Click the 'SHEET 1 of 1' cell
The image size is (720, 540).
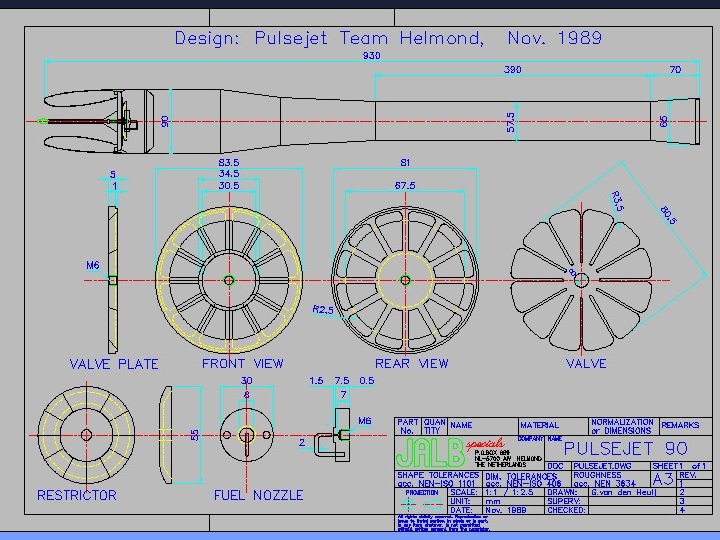click(x=679, y=466)
